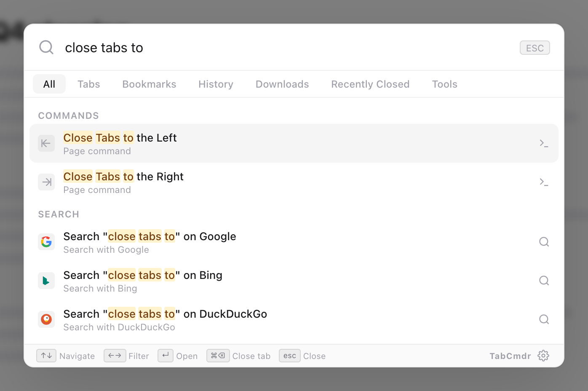The image size is (588, 391).
Task: Click the search magnifier icon in the input bar
Action: coord(46,47)
